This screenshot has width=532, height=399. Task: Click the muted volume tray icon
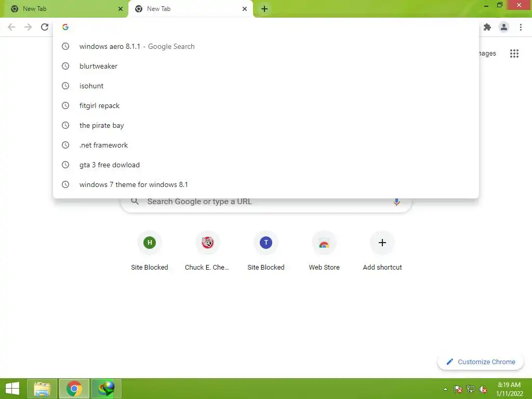(x=483, y=389)
